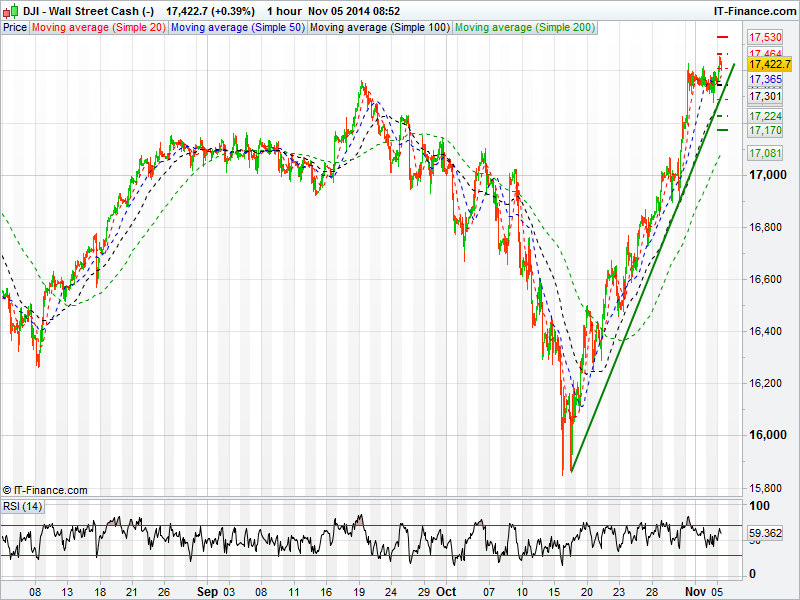Screen dimensions: 800x600
Task: Select the Price legend tab
Action: [15, 28]
